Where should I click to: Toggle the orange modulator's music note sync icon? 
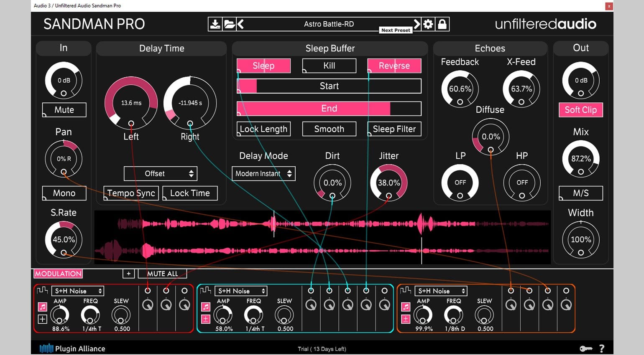(x=406, y=307)
